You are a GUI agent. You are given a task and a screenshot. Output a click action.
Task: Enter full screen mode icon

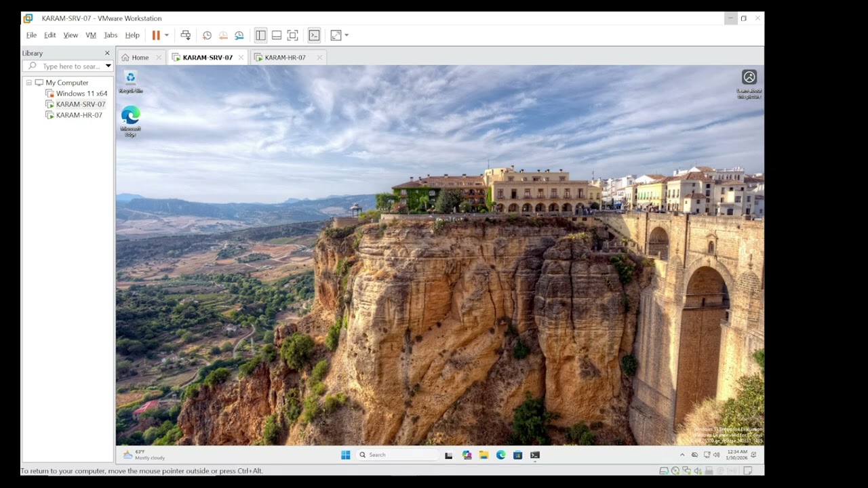pyautogui.click(x=293, y=35)
